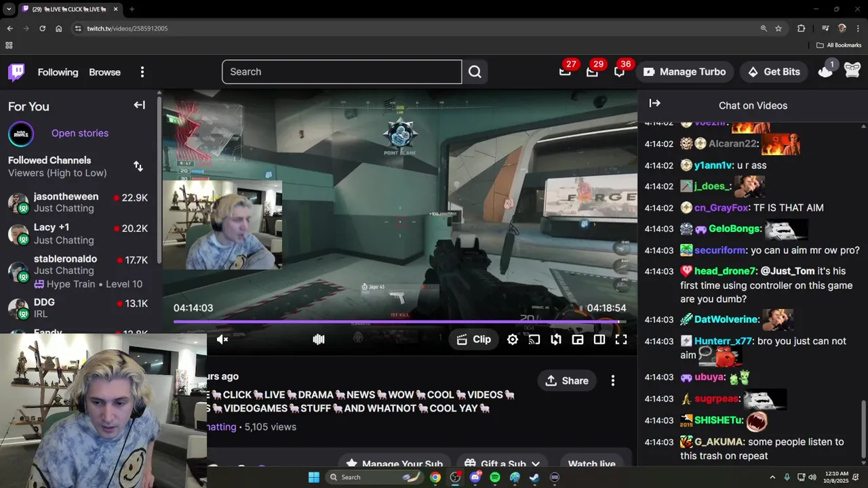Open stories from the sidebar
868x488 pixels.
80,133
